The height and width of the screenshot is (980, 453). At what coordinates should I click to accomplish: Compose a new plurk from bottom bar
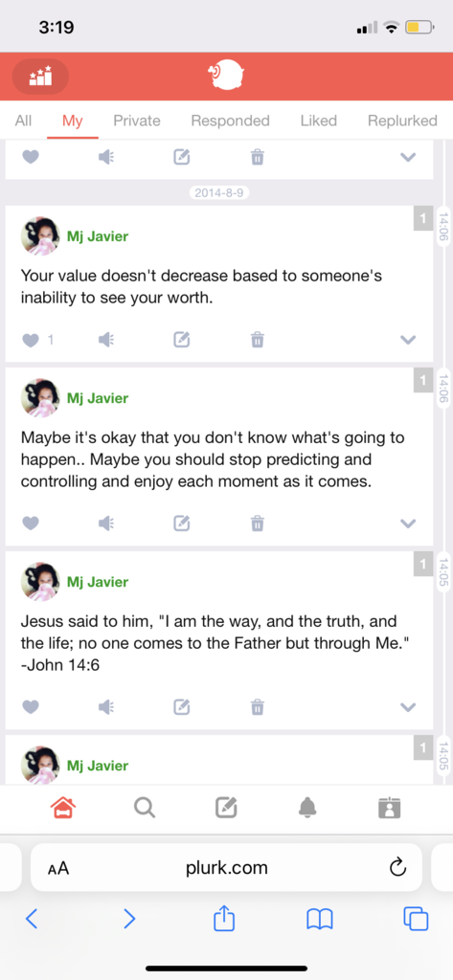coord(226,808)
